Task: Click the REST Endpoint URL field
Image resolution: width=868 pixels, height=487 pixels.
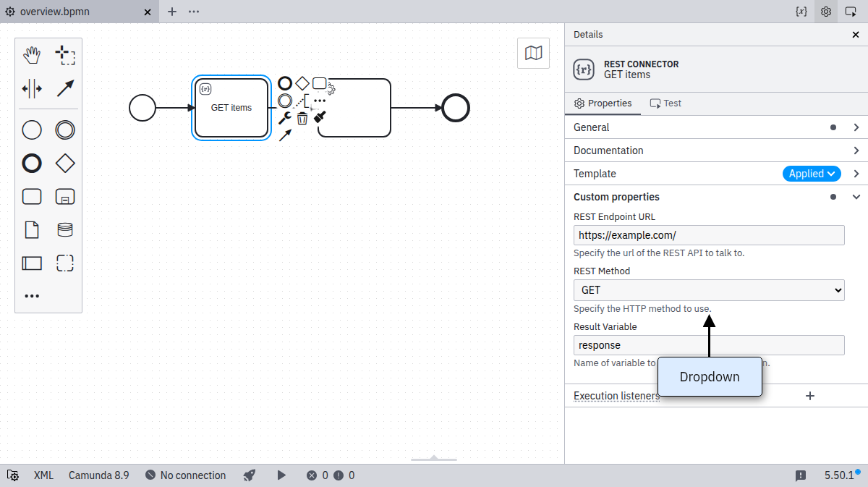Action: 709,235
